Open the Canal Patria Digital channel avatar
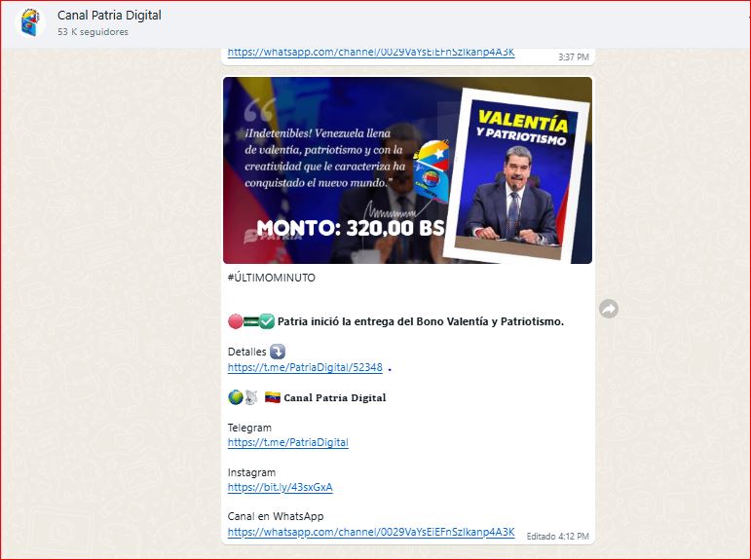Image resolution: width=751 pixels, height=560 pixels. (x=29, y=22)
